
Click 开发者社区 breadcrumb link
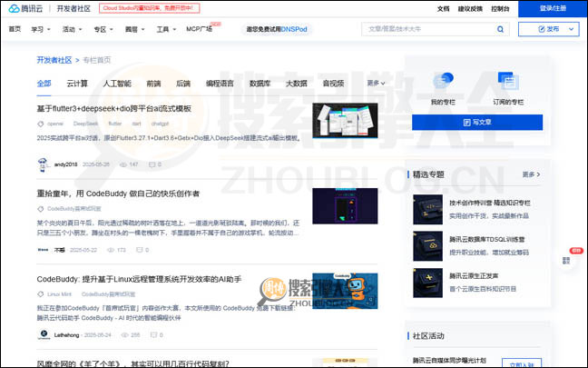coord(54,60)
